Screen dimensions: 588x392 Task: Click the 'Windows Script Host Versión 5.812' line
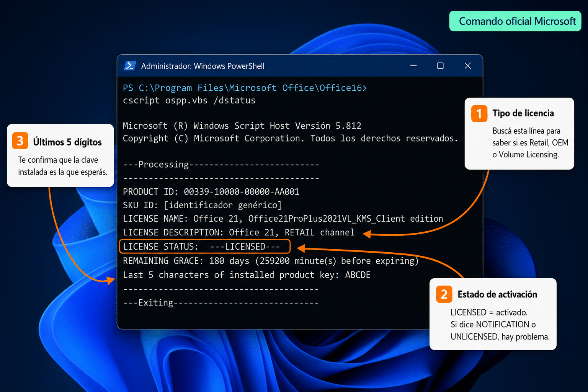coord(242,126)
